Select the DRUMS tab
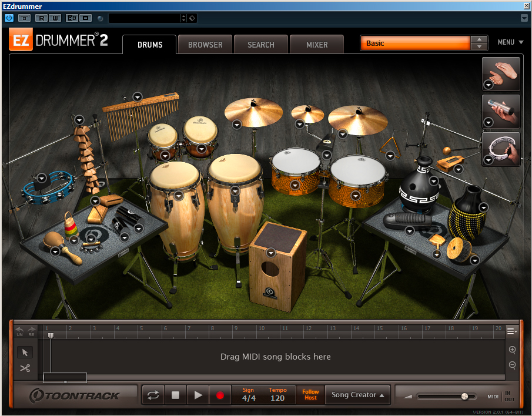Screen dimensions: 532x416 click(150, 45)
